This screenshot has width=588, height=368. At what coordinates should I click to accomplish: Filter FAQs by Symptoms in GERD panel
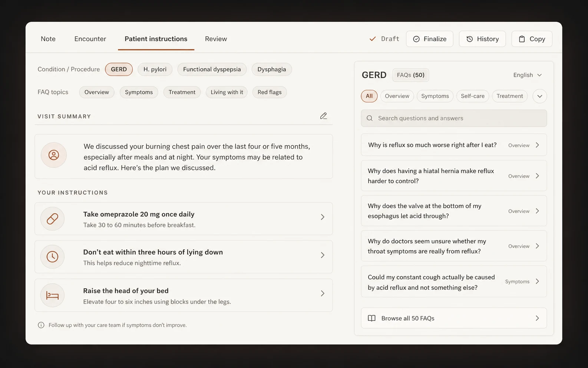[435, 96]
